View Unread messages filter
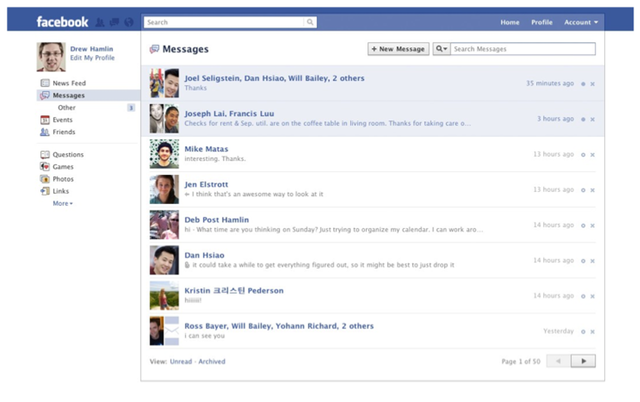Image resolution: width=640 pixels, height=402 pixels. 181,362
